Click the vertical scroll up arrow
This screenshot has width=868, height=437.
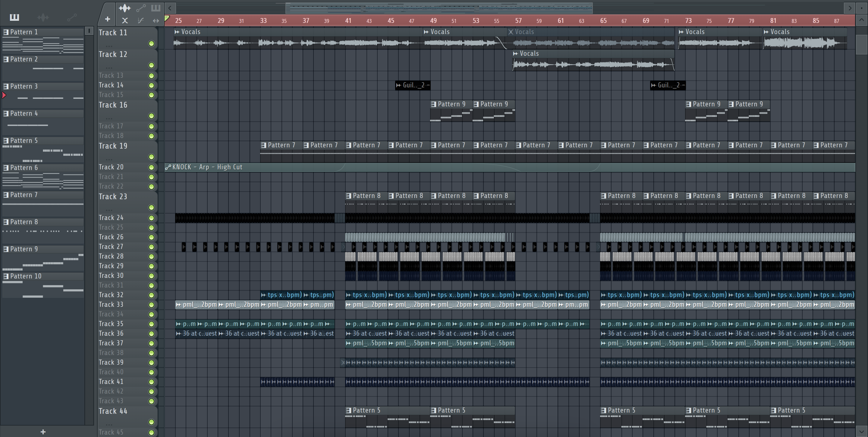tap(861, 20)
